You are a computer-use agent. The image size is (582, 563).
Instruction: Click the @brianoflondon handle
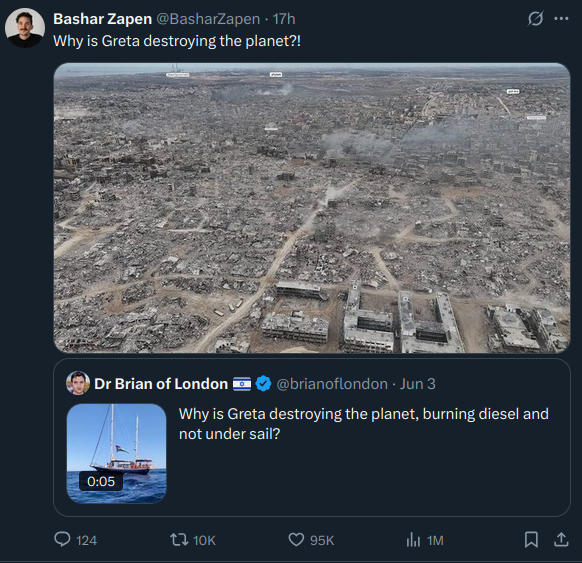click(332, 384)
